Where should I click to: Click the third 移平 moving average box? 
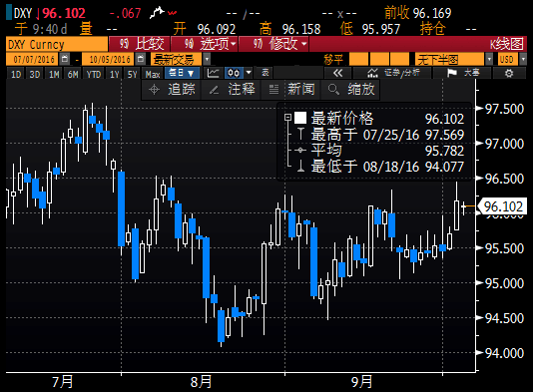[399, 59]
